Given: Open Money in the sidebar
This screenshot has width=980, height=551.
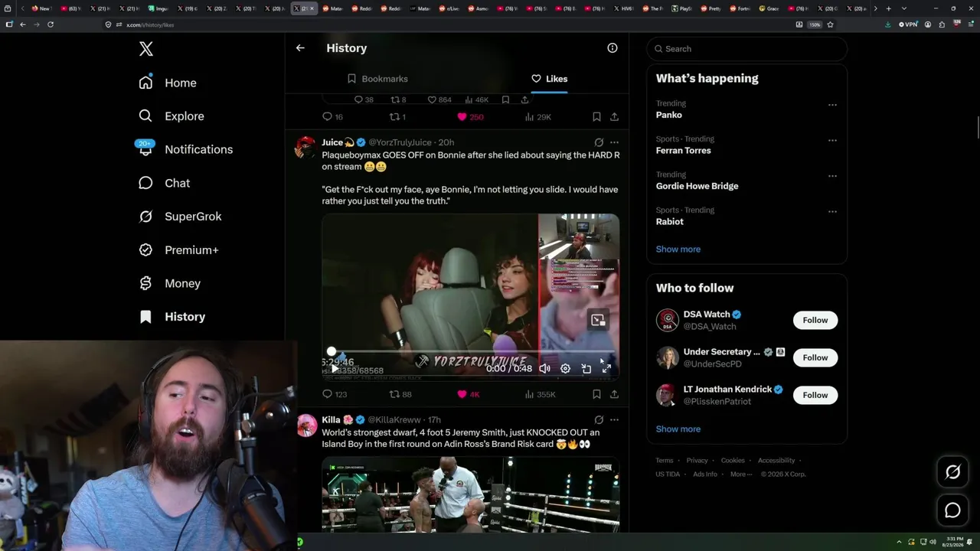Looking at the screenshot, I should [169, 283].
